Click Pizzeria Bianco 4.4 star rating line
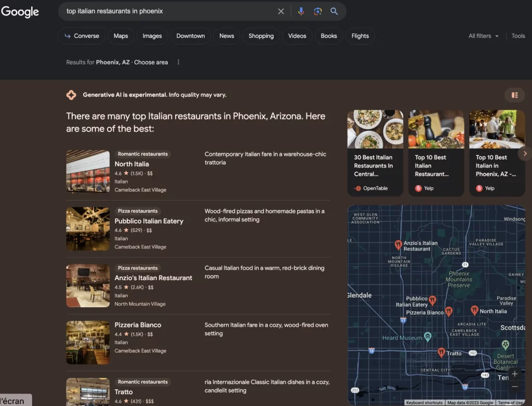The image size is (532, 406). (x=134, y=334)
